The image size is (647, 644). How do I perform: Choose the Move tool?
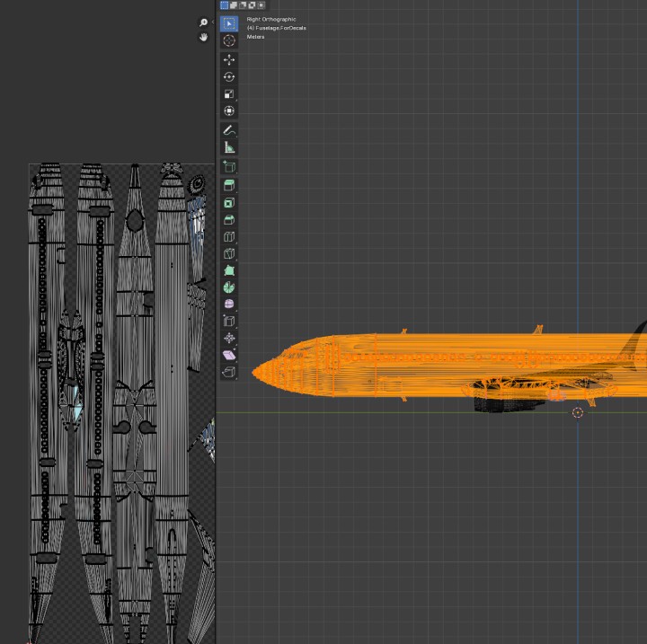229,59
